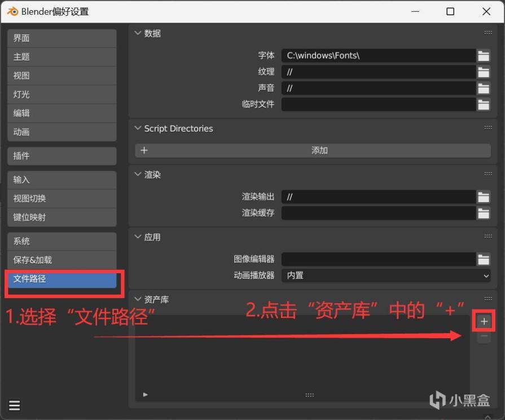Image resolution: width=505 pixels, height=420 pixels.
Task: Switch to the 保存&加载 tab
Action: point(62,260)
